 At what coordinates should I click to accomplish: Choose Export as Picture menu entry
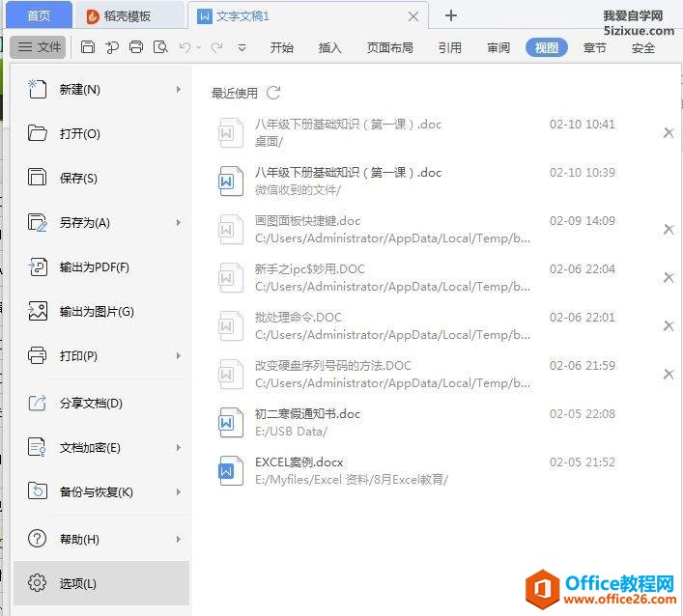tap(96, 312)
